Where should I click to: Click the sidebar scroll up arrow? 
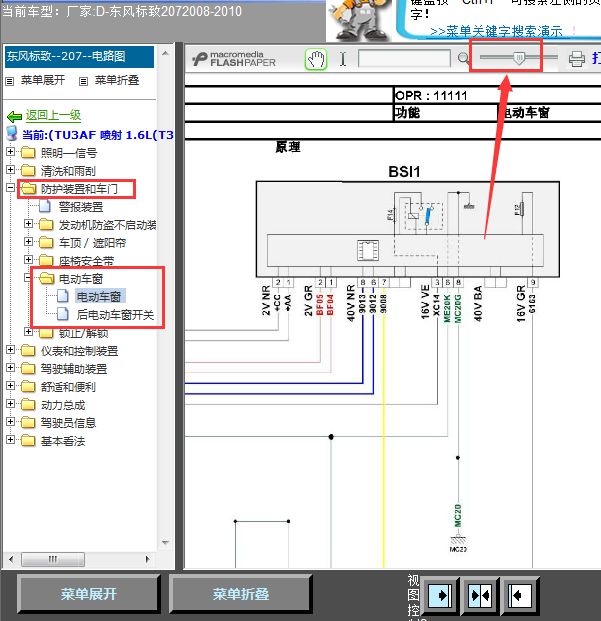click(x=165, y=53)
